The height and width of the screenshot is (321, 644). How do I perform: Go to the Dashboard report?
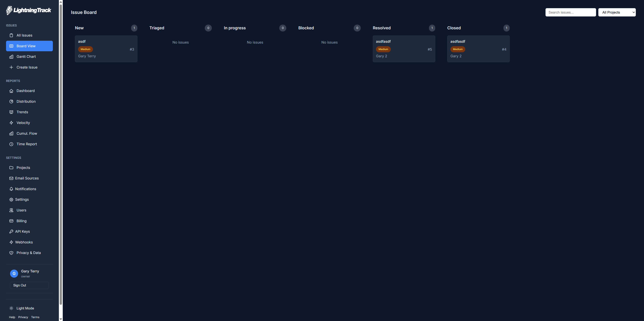click(x=25, y=91)
